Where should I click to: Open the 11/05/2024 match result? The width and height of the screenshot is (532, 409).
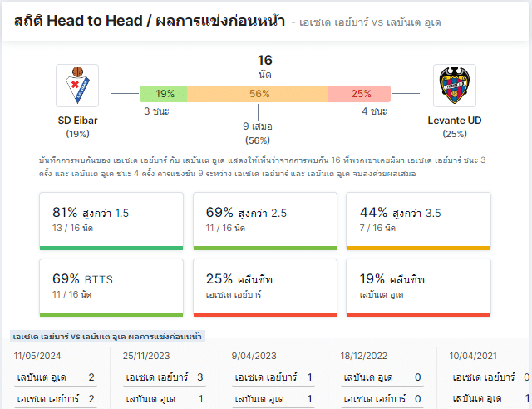pyautogui.click(x=56, y=379)
